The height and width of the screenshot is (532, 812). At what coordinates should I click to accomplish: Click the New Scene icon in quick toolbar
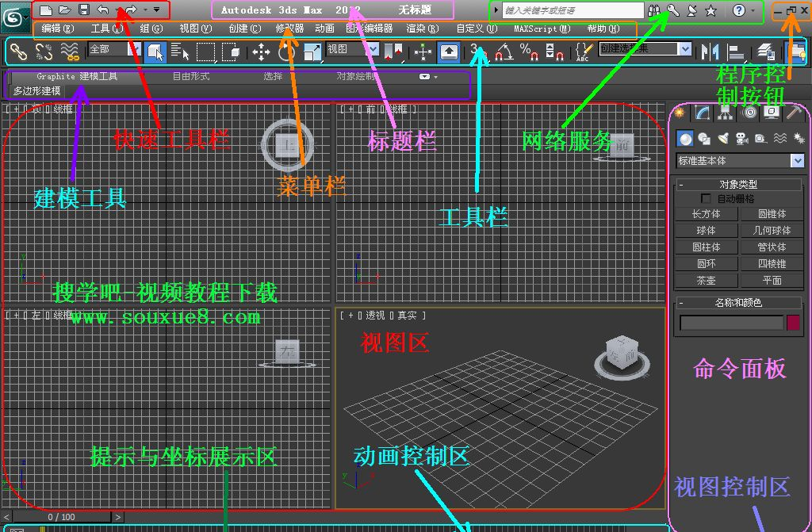click(x=45, y=10)
